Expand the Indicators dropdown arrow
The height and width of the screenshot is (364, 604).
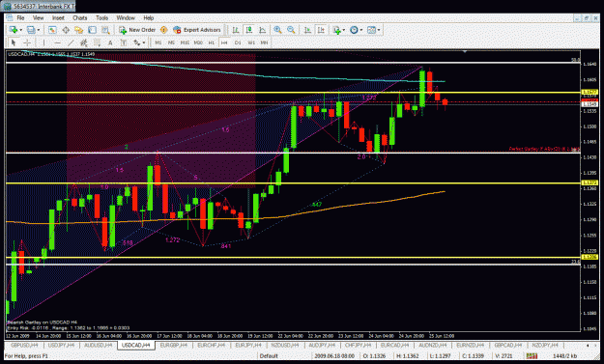pyautogui.click(x=344, y=30)
